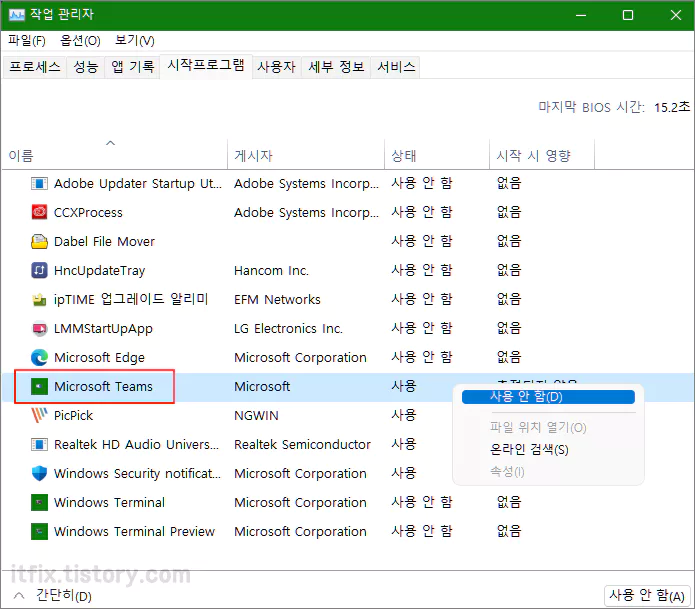Switch to the 세부 정보 tab
This screenshot has height=609, width=695.
[x=336, y=67]
